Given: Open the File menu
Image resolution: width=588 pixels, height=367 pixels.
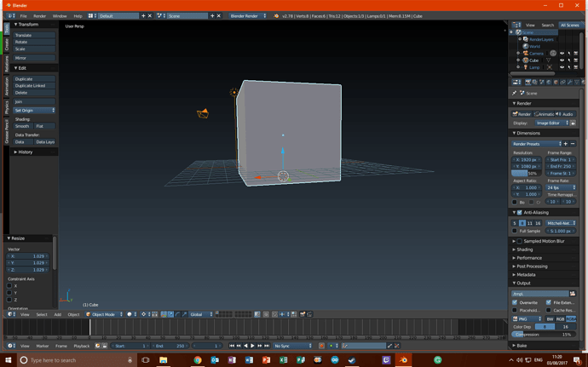Looking at the screenshot, I should pyautogui.click(x=23, y=16).
